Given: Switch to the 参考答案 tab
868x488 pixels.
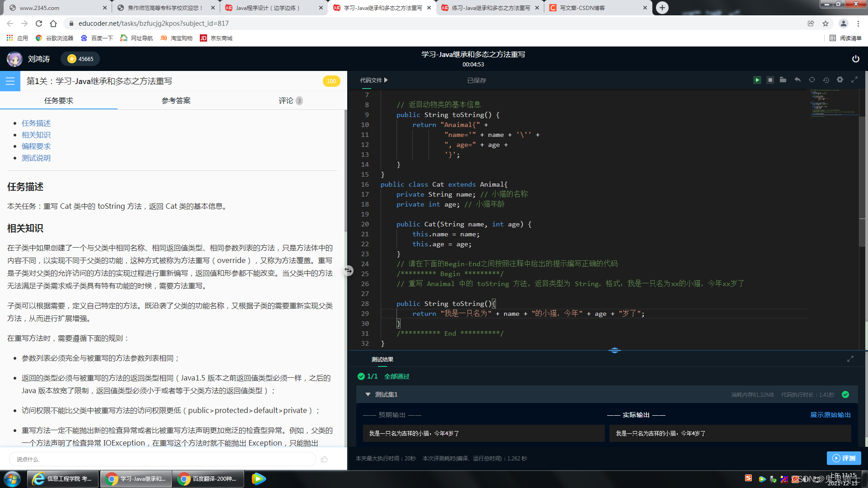Looking at the screenshot, I should tap(176, 100).
